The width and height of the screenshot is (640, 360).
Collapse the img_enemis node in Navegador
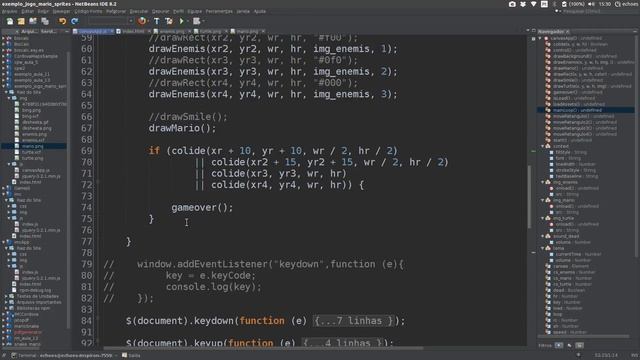click(x=543, y=182)
